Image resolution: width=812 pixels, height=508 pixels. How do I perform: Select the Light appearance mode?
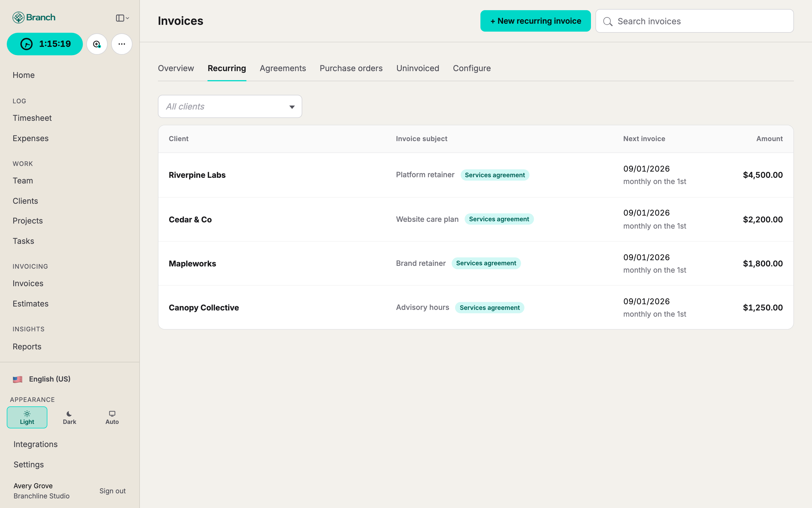[x=27, y=417]
